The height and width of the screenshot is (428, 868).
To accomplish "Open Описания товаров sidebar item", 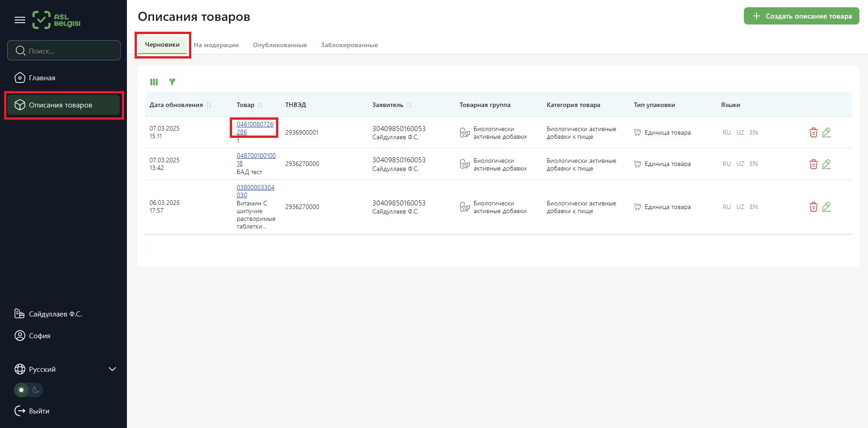I will coord(64,105).
